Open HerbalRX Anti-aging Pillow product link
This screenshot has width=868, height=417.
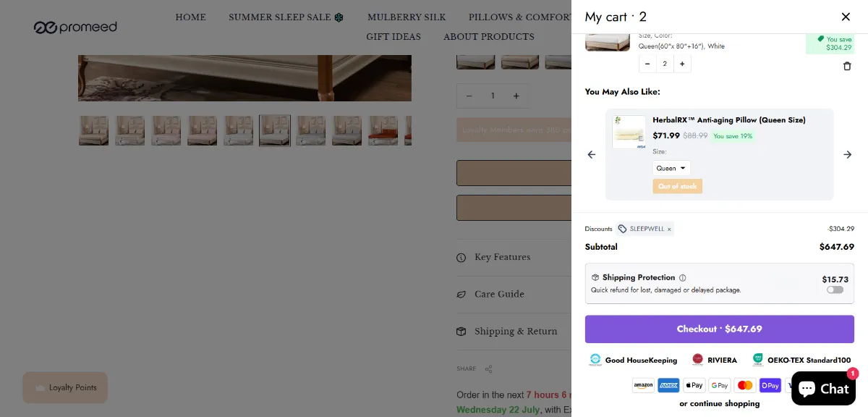[x=729, y=120]
